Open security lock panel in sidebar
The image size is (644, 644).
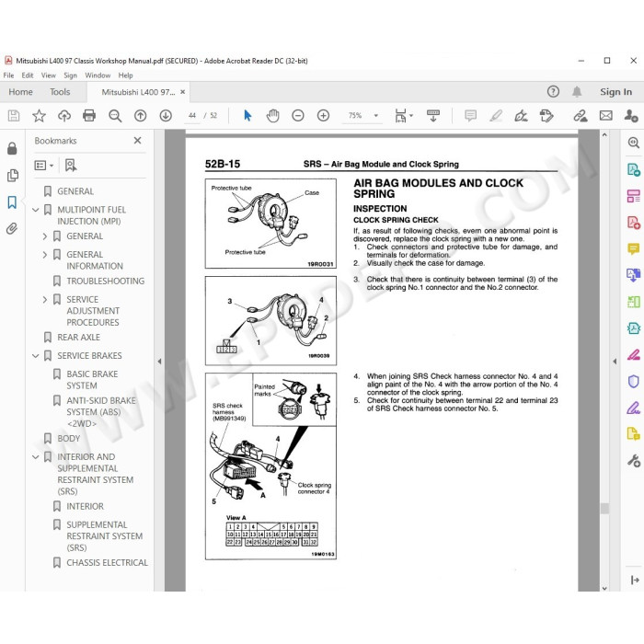pyautogui.click(x=12, y=148)
